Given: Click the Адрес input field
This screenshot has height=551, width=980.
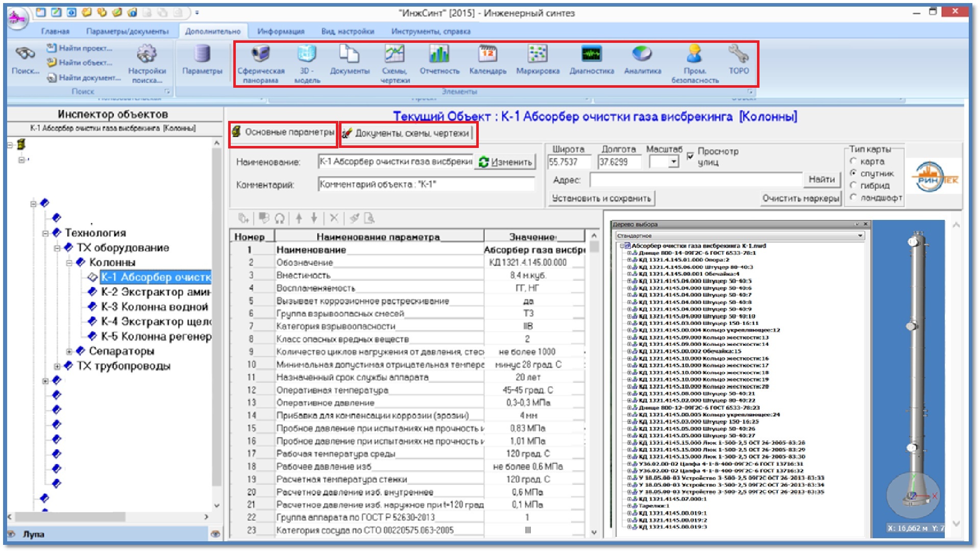Looking at the screenshot, I should 695,180.
